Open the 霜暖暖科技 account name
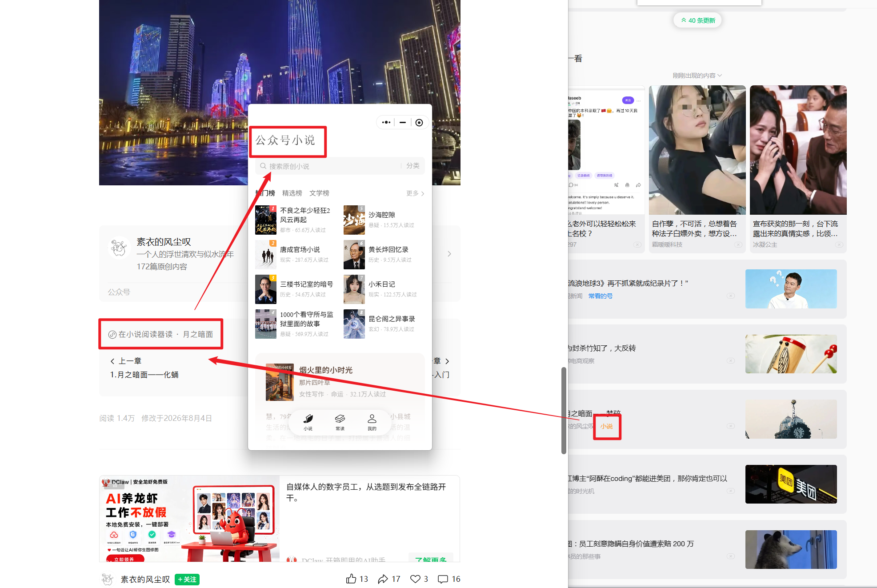Viewport: 877px width, 588px height. [667, 245]
